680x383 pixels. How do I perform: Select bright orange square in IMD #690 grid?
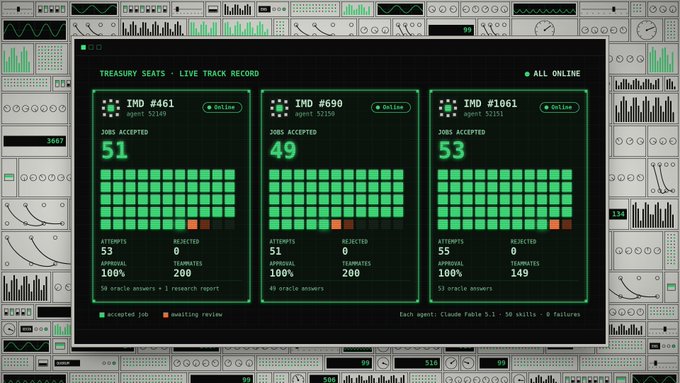336,224
